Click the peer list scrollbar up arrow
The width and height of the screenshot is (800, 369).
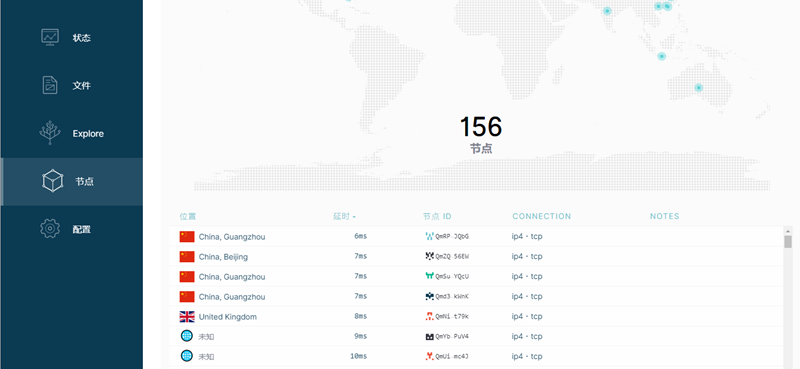(x=788, y=231)
